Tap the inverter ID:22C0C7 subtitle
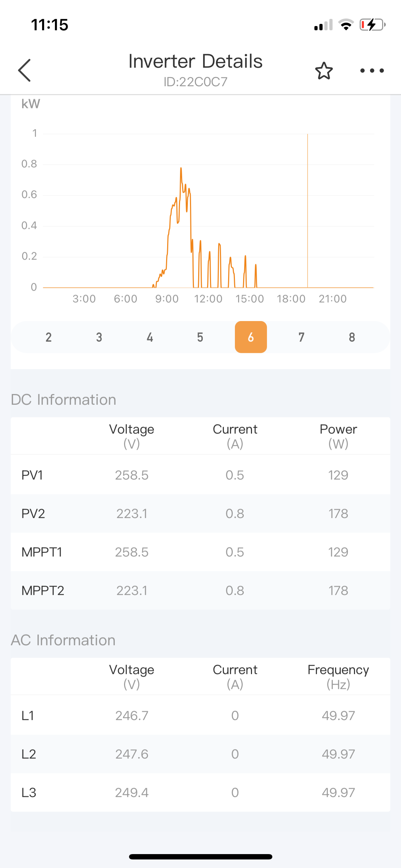This screenshot has width=401, height=868. point(195,82)
